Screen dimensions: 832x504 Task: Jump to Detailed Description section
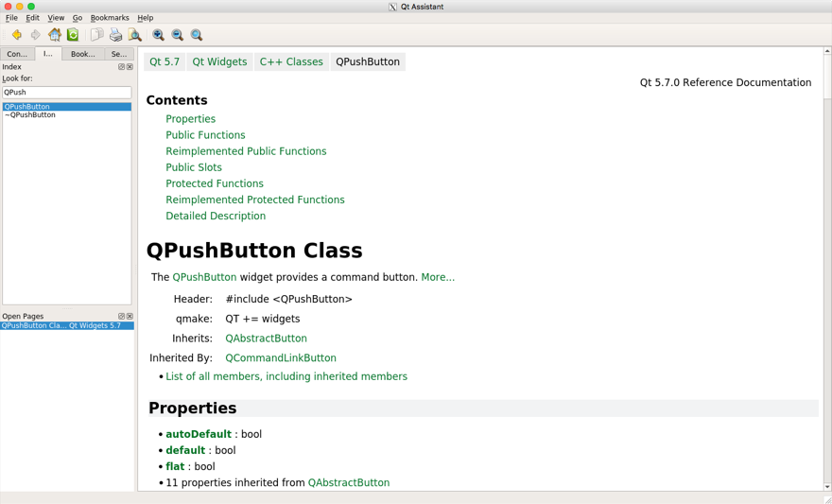tap(216, 216)
